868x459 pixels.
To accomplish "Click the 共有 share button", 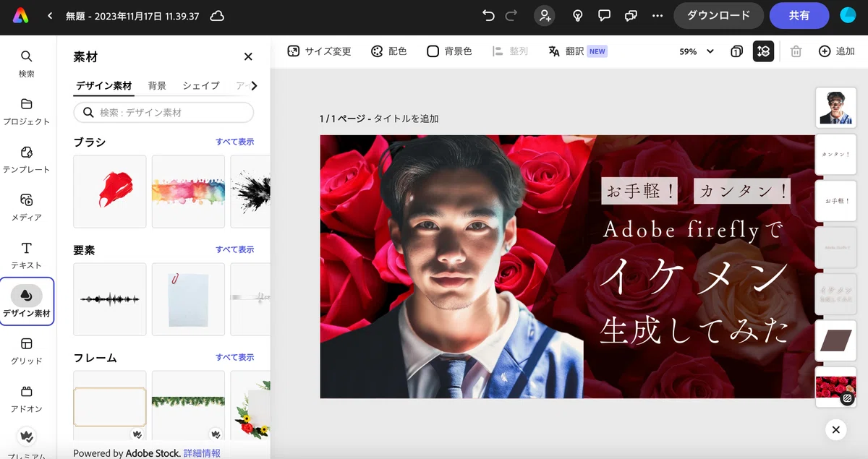I will tap(799, 15).
